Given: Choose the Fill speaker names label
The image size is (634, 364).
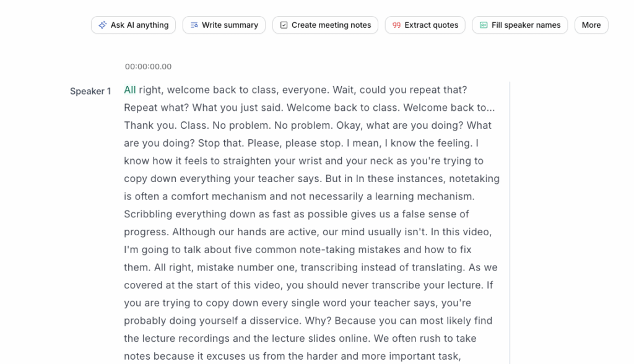Looking at the screenshot, I should [x=526, y=25].
